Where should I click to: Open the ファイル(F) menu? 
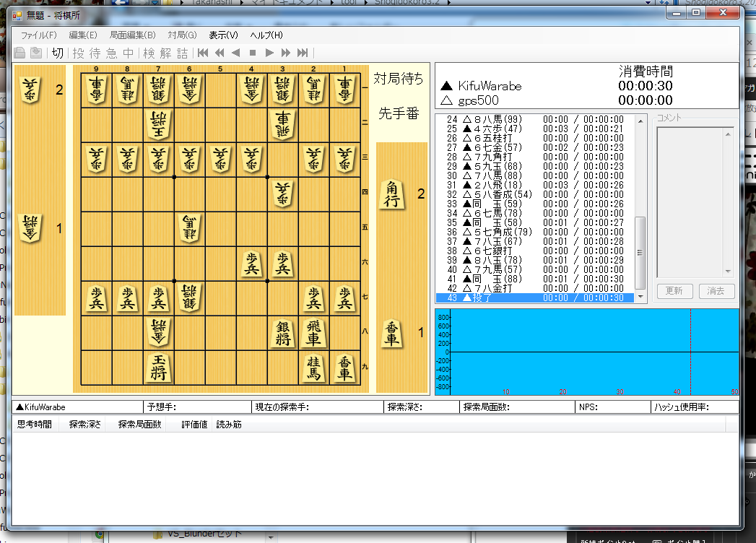38,35
